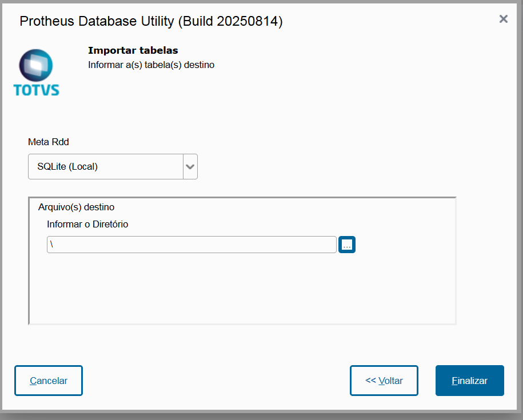Expand the Meta Rdd dropdown arrow

tap(190, 167)
